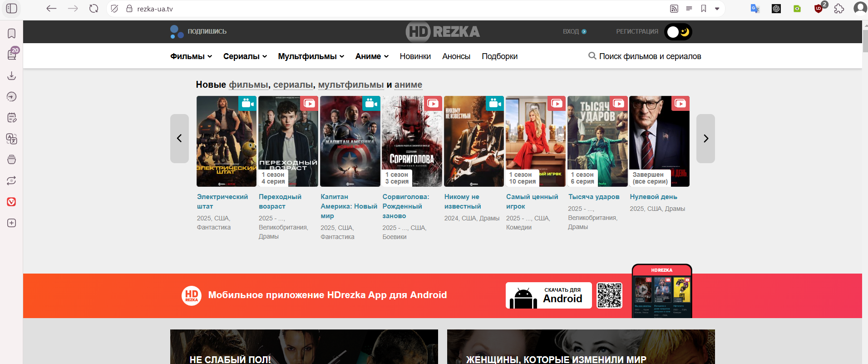Open the ChatGPT extension icon
Image resolution: width=868 pixels, height=364 pixels.
click(x=776, y=9)
